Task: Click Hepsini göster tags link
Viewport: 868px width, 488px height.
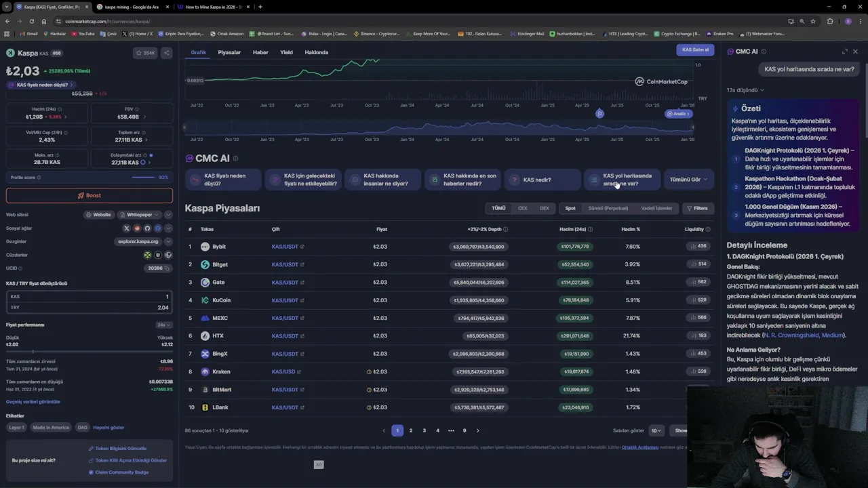Action: click(x=108, y=428)
